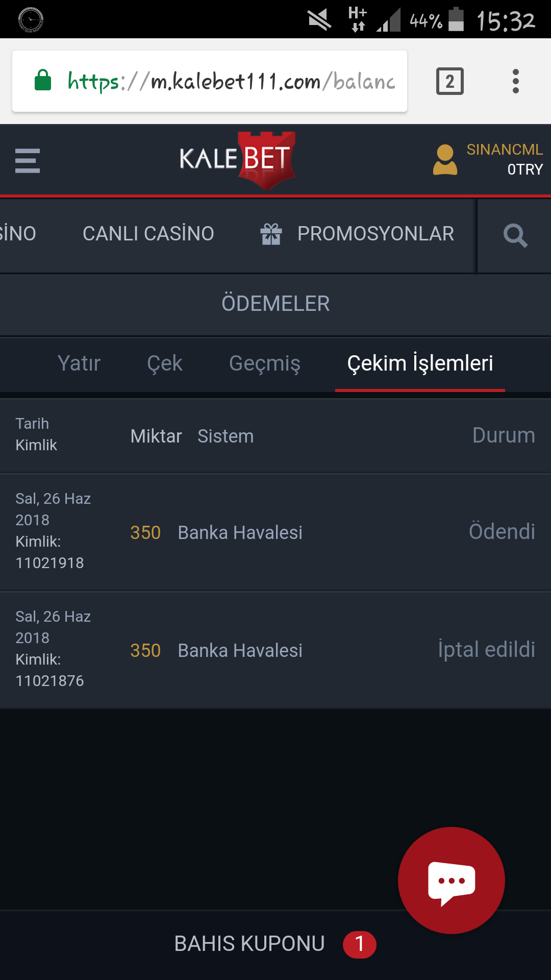This screenshot has height=980, width=551.
Task: Tap the secure padlock icon in the address bar
Action: [x=43, y=80]
